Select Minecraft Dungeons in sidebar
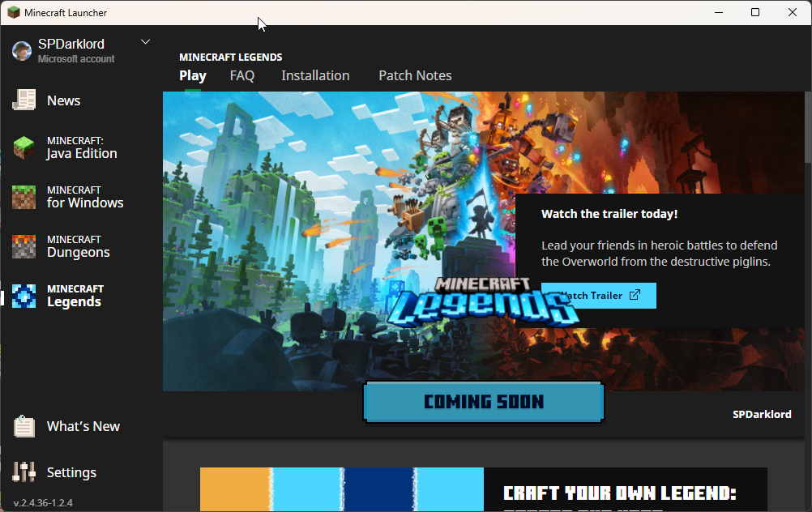Image resolution: width=812 pixels, height=512 pixels. tap(78, 246)
